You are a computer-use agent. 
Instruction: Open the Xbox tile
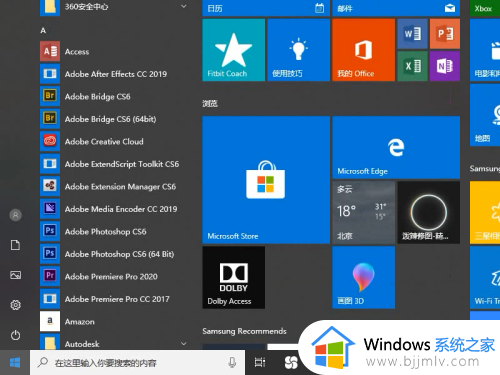pyautogui.click(x=485, y=8)
